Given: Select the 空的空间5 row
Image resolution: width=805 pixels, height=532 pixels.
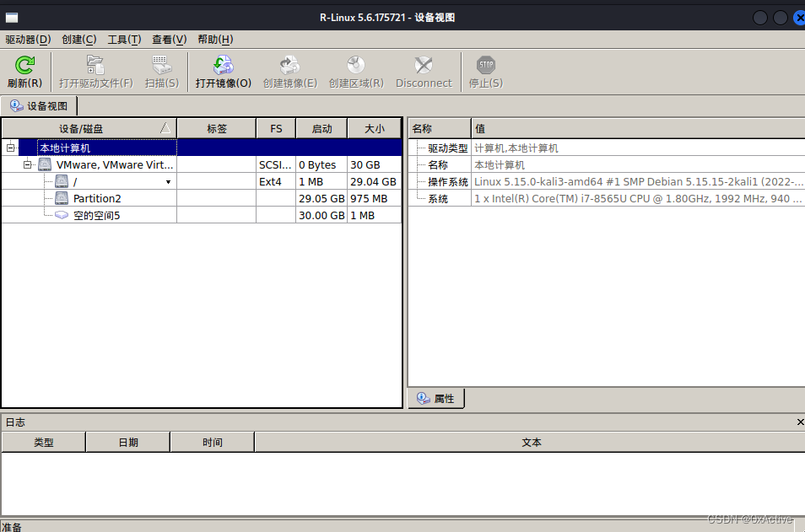Looking at the screenshot, I should [202, 216].
